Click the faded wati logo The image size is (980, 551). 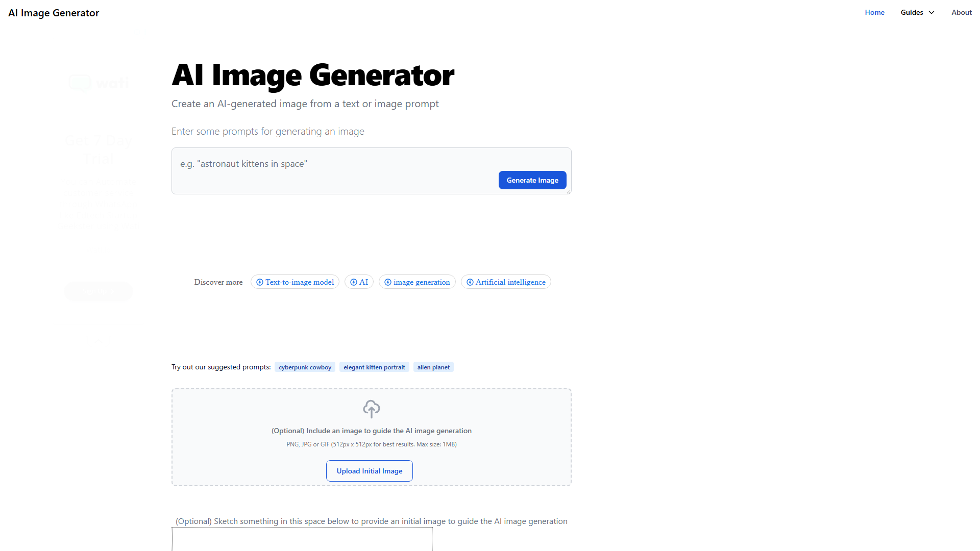click(99, 83)
